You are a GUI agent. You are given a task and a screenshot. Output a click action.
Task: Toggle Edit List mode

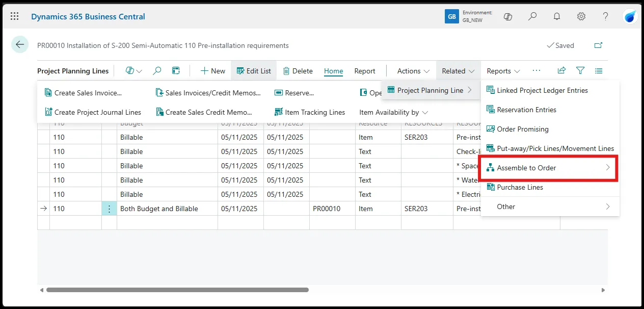(x=254, y=71)
